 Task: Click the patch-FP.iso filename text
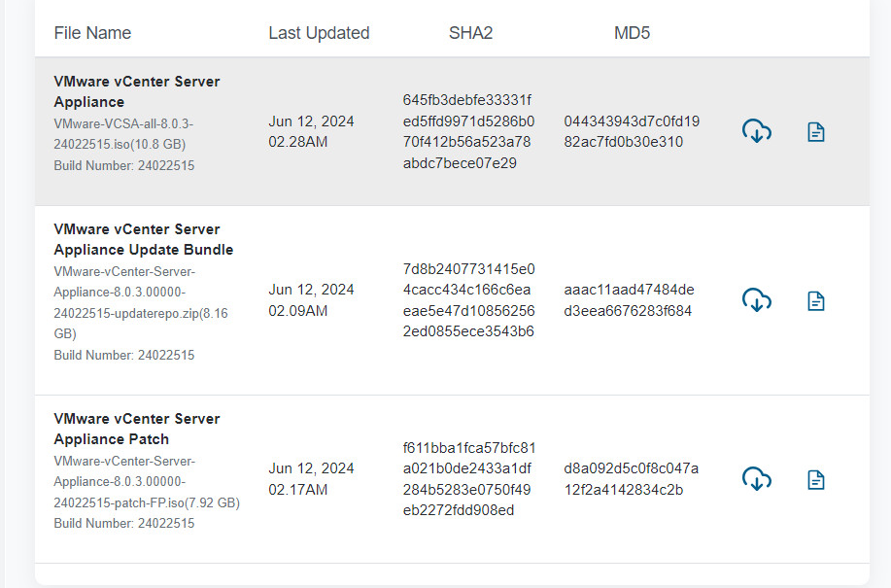tap(147, 482)
